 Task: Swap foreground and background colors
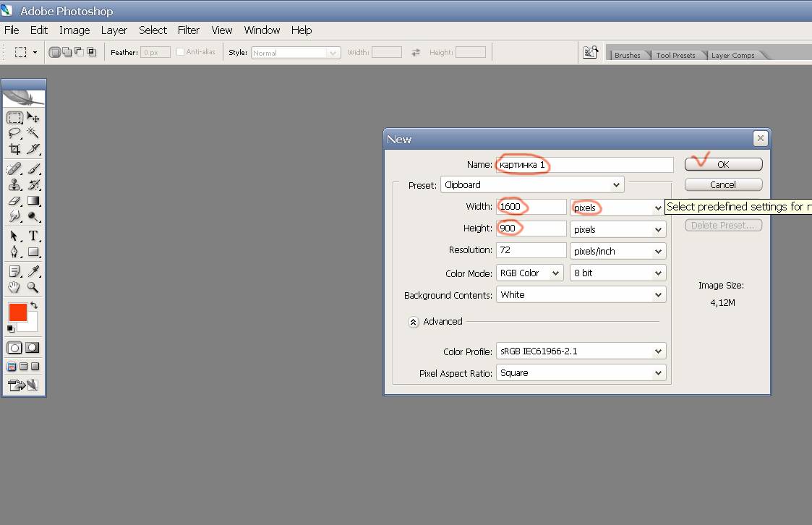point(34,305)
